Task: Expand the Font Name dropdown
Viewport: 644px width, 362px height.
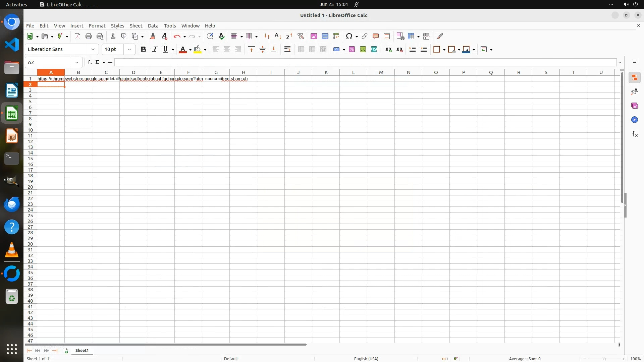Action: coord(93,49)
